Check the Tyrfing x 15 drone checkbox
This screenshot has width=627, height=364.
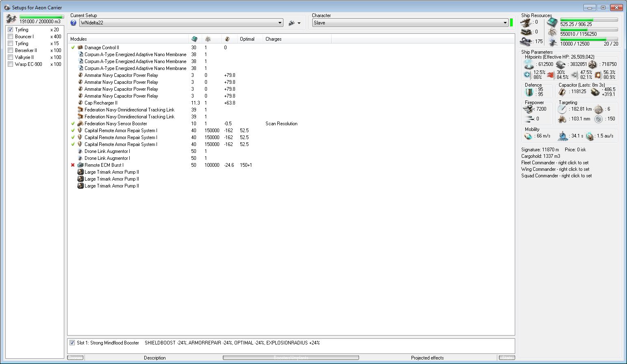pos(11,44)
